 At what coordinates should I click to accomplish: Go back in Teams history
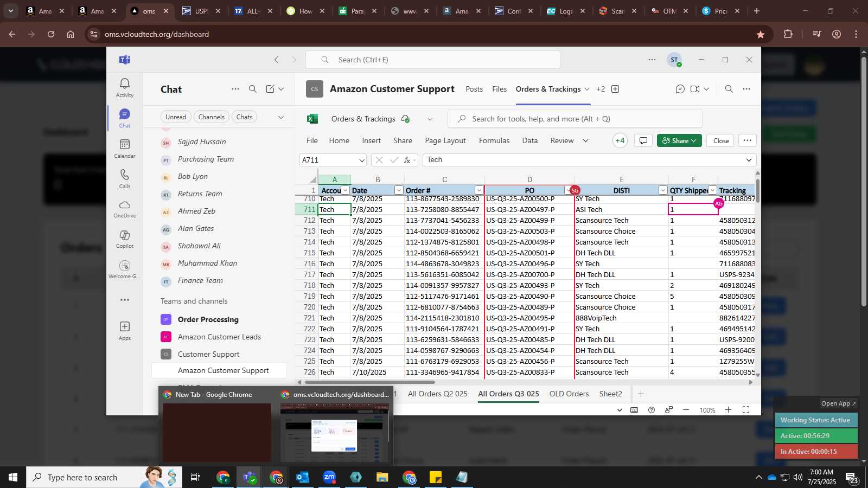[x=277, y=60]
